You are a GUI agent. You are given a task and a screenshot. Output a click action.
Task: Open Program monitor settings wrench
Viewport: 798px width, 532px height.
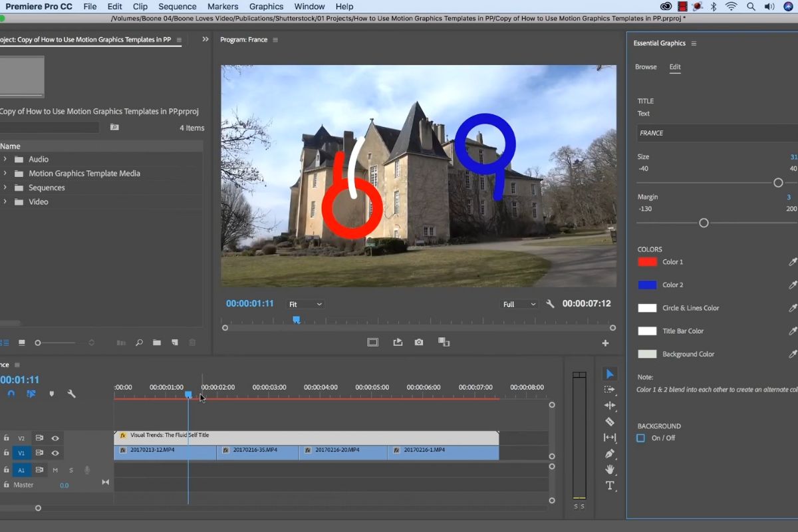tap(550, 304)
